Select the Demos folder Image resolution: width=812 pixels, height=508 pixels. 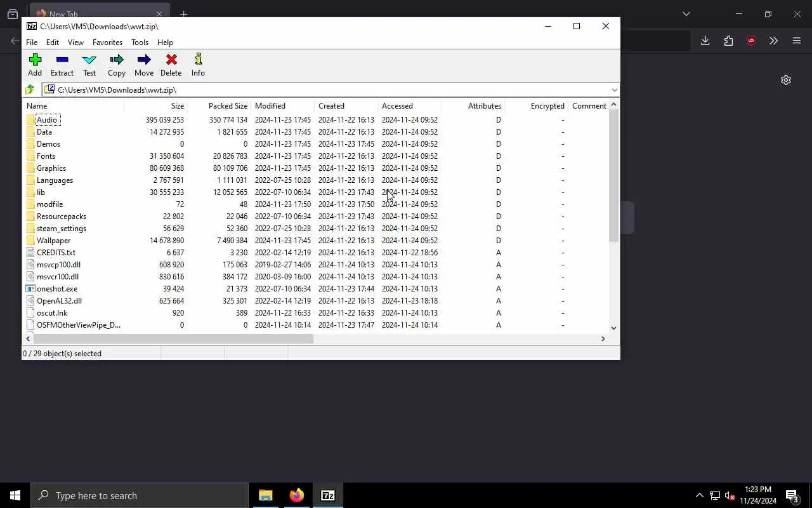click(x=49, y=144)
